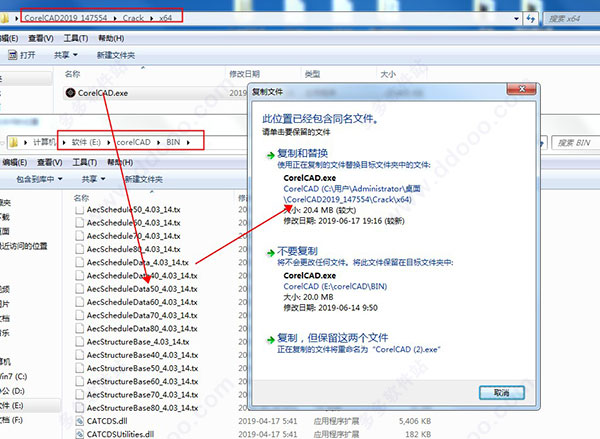The width and height of the screenshot is (600, 439).
Task: Click the file icon of AecStructureBase40_4.03_14.tx
Action: [x=80, y=355]
